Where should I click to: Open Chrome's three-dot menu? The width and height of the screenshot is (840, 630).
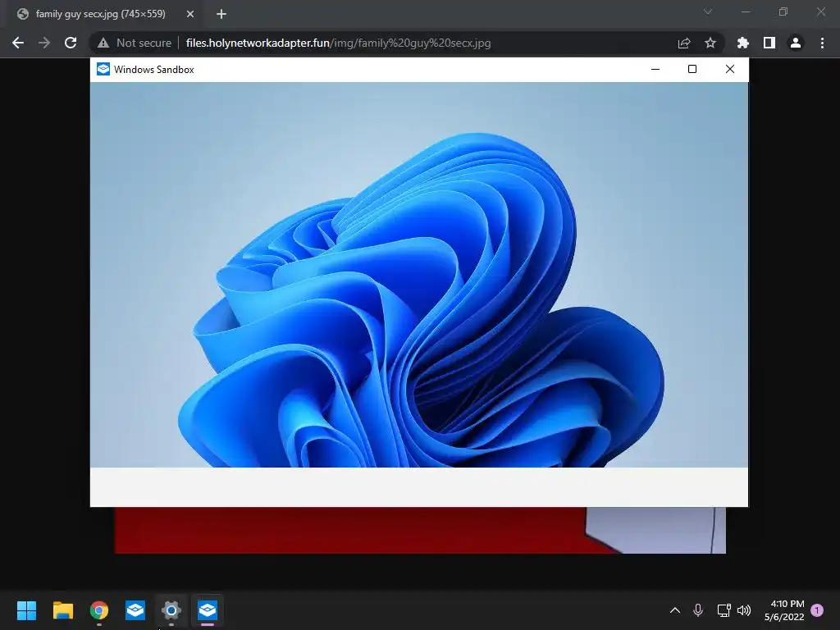822,43
